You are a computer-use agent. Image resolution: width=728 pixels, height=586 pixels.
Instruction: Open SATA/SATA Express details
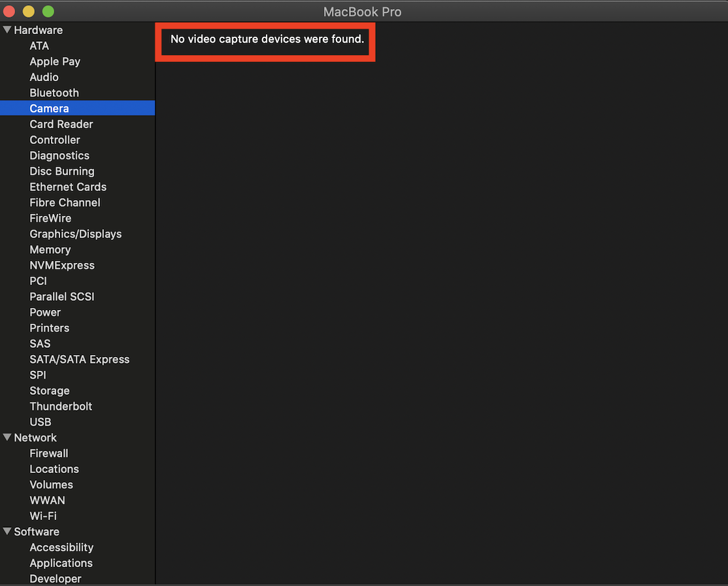(x=79, y=359)
